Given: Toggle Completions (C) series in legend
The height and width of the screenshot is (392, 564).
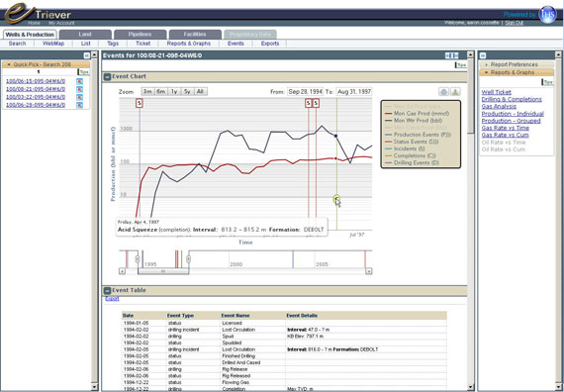Looking at the screenshot, I should pos(410,155).
